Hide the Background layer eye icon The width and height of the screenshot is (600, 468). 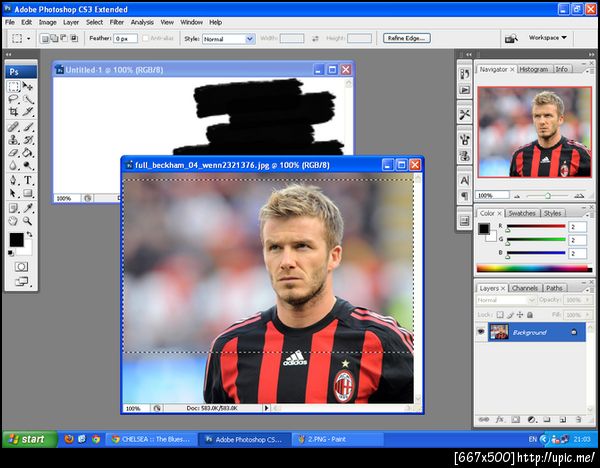pos(481,332)
